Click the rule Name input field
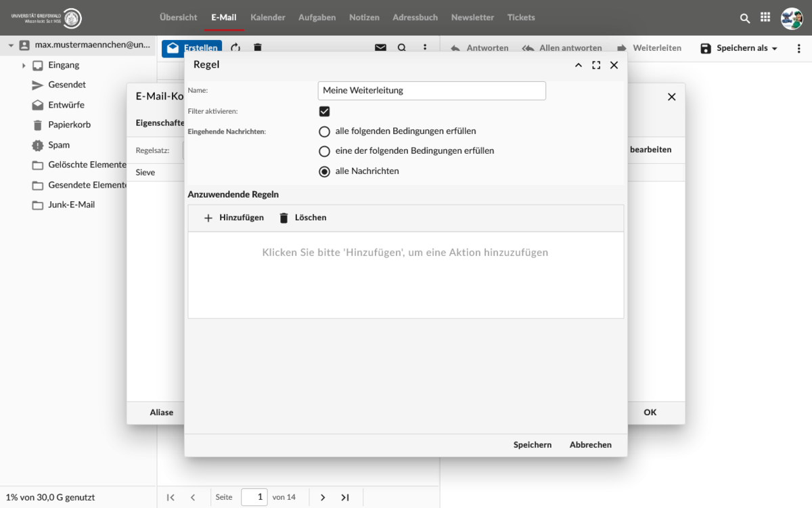Image resolution: width=812 pixels, height=508 pixels. (431, 91)
